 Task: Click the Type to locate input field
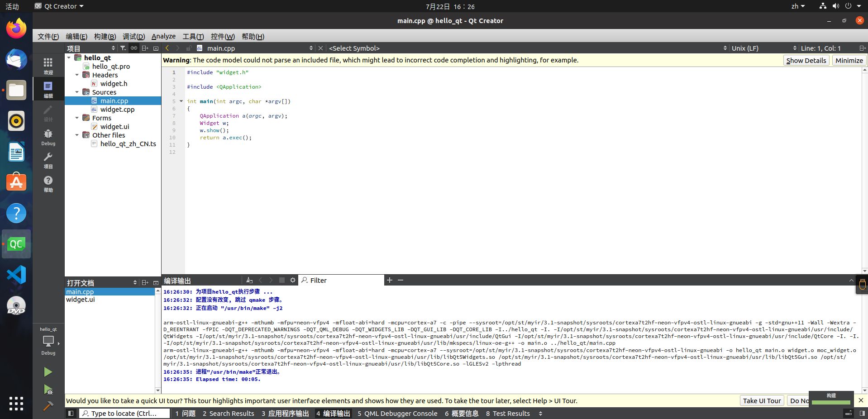point(124,414)
